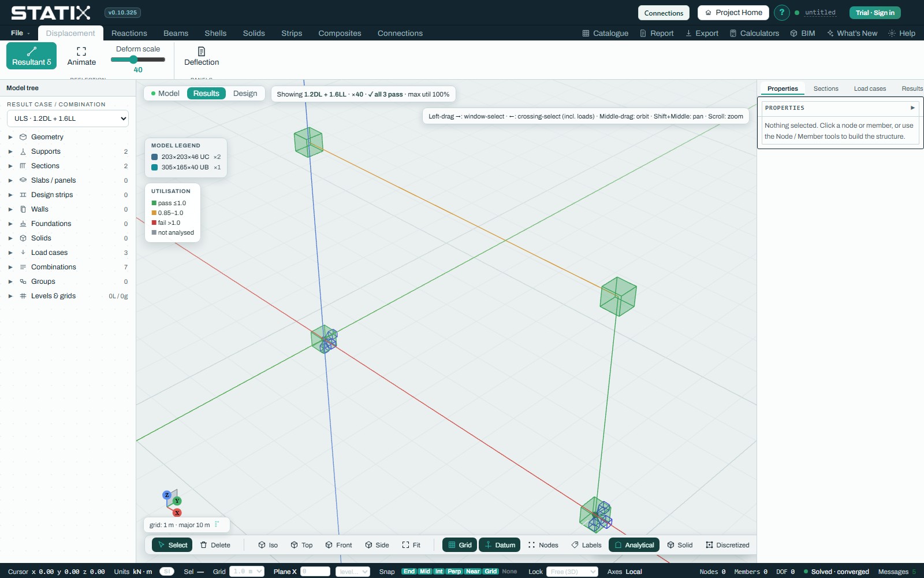924x578 pixels.
Task: Go to Project Home
Action: coord(733,13)
